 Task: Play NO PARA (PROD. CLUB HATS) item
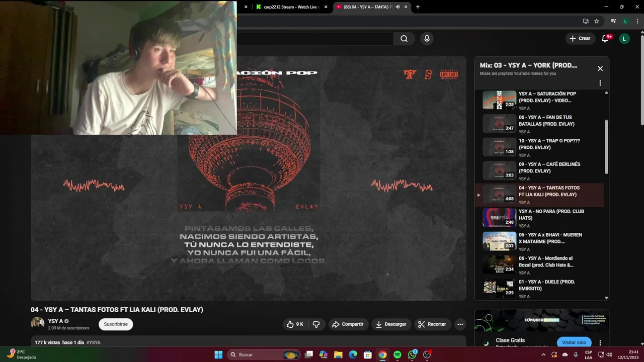[x=540, y=218]
